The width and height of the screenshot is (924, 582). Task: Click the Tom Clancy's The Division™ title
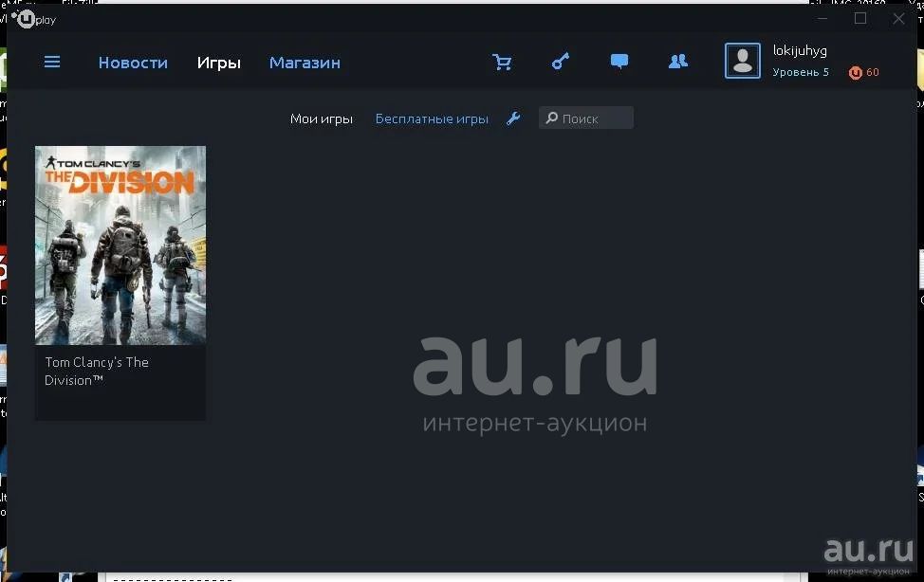point(97,372)
